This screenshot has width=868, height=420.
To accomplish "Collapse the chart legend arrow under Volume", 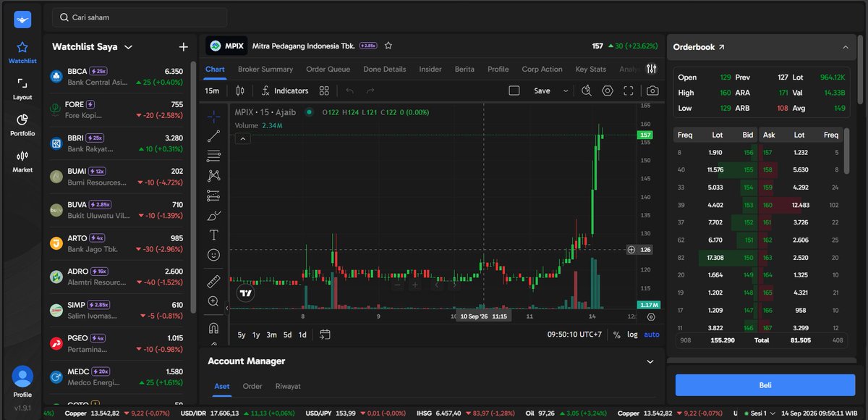I will tap(242, 138).
